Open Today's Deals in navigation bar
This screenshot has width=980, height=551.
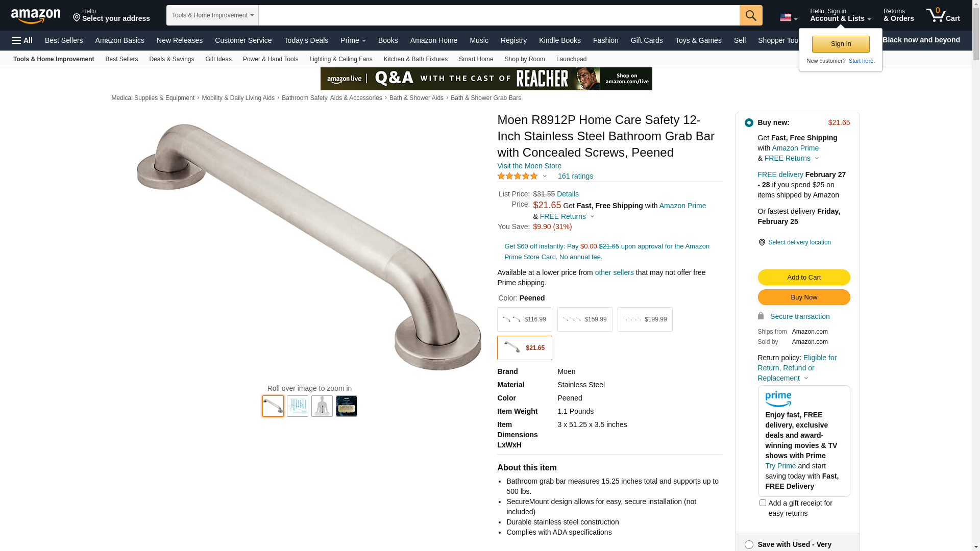[x=306, y=40]
